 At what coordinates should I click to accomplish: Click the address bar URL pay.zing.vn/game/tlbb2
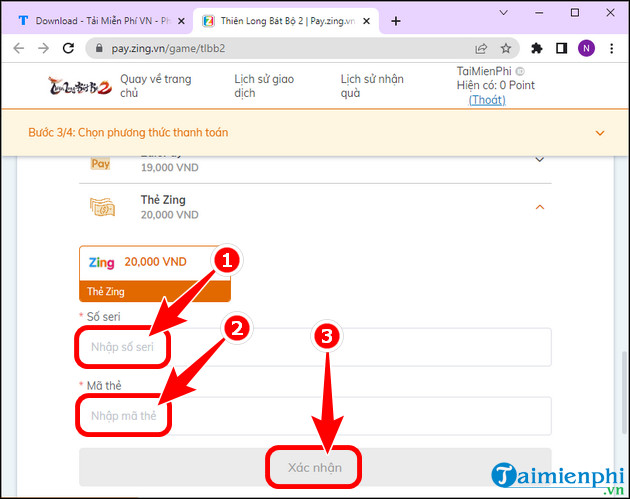point(168,49)
